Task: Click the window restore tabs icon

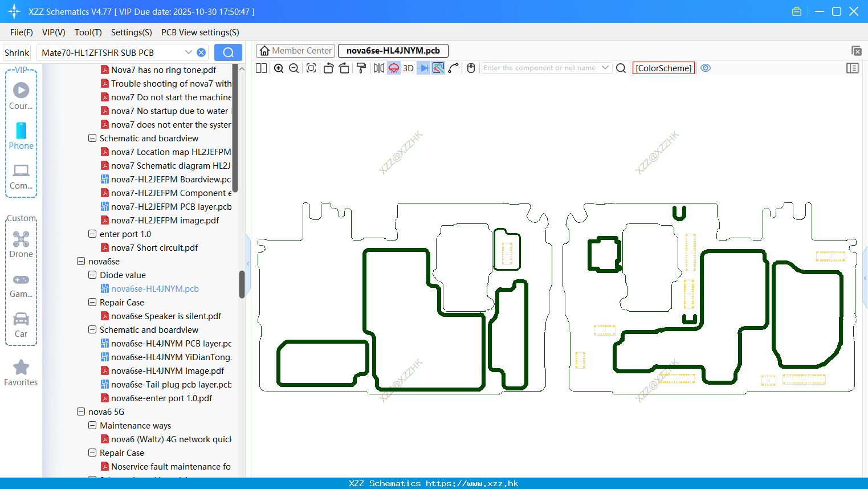Action: coord(856,51)
